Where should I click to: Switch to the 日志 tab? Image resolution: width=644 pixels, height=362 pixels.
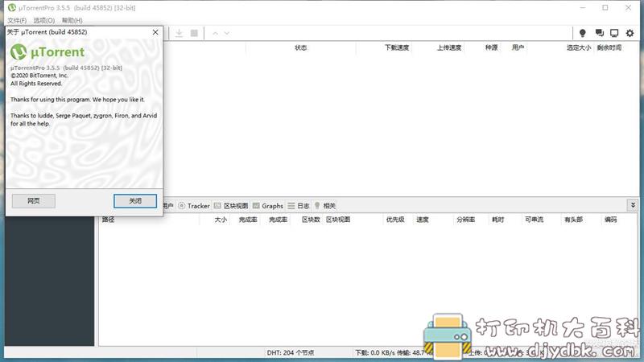click(x=299, y=206)
